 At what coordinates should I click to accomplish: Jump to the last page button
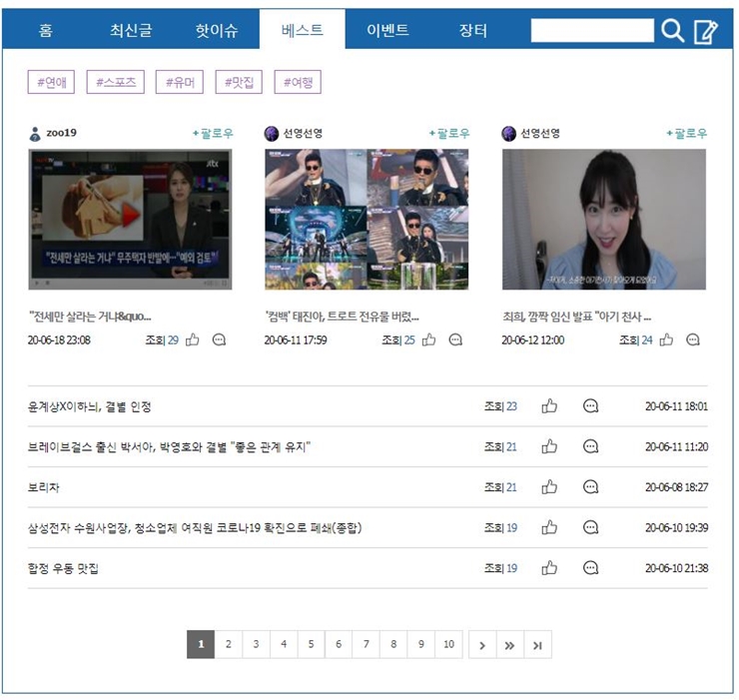(x=537, y=645)
